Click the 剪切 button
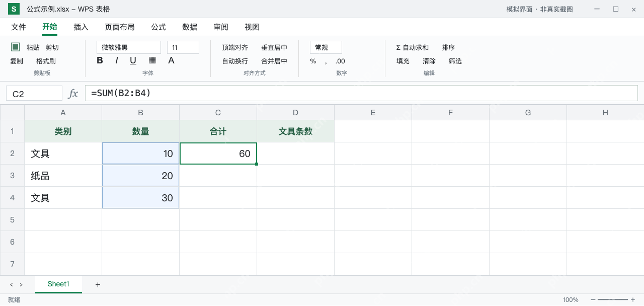Viewport: 644px width, 306px height. coord(52,47)
